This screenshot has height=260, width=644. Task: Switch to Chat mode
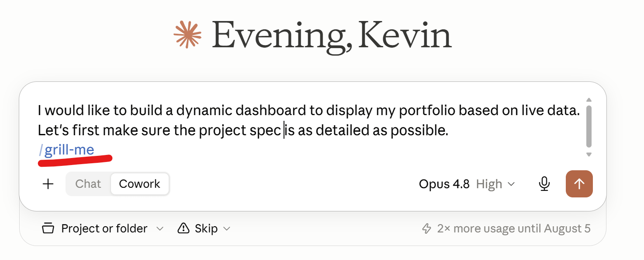(x=88, y=184)
